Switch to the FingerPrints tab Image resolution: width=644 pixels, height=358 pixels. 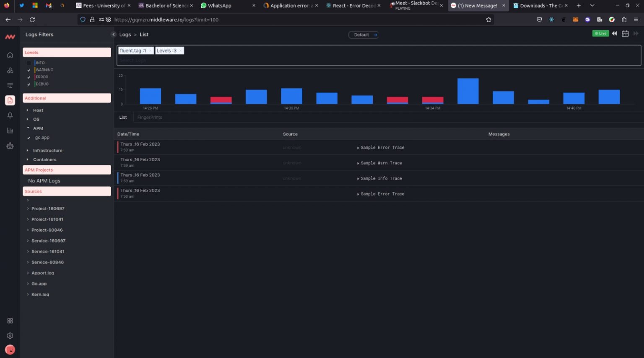click(149, 117)
